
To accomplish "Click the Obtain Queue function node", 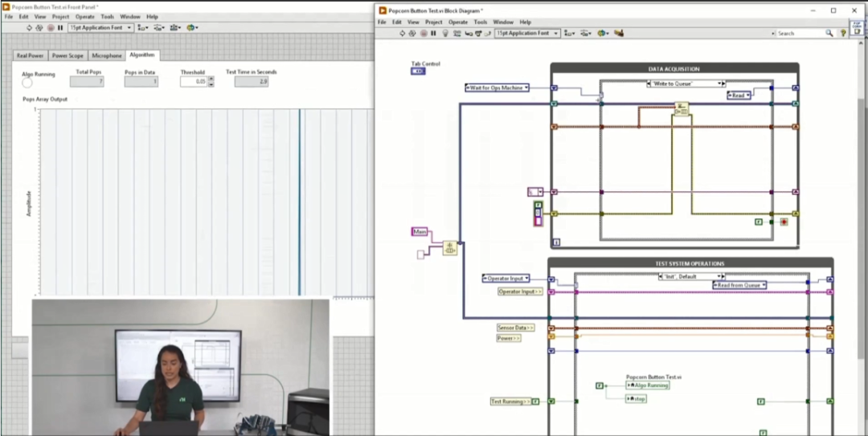I will click(x=449, y=249).
